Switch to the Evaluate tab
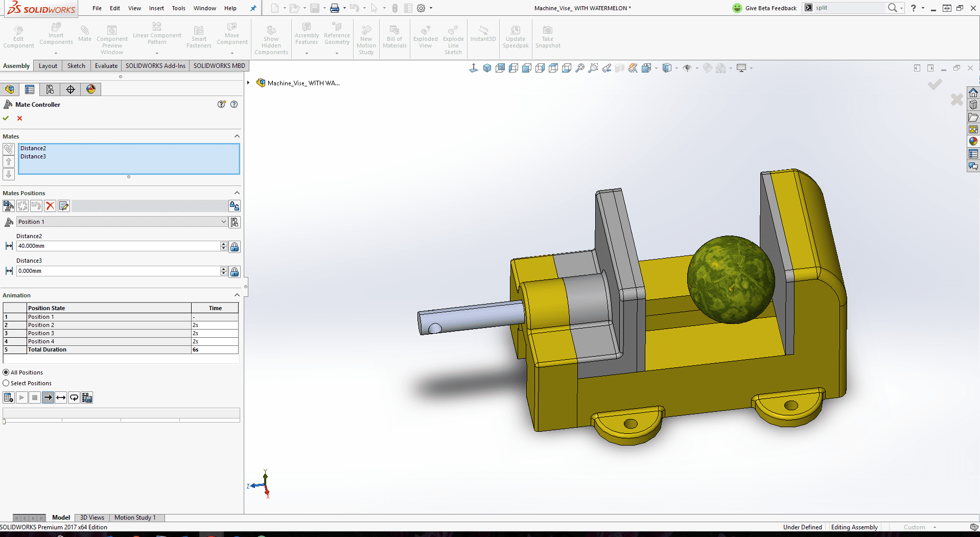This screenshot has width=980, height=537. click(x=106, y=66)
